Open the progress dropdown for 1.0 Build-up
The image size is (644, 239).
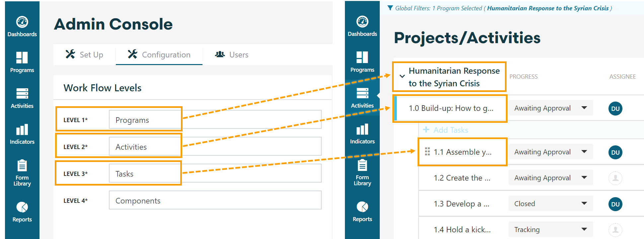[x=551, y=108]
